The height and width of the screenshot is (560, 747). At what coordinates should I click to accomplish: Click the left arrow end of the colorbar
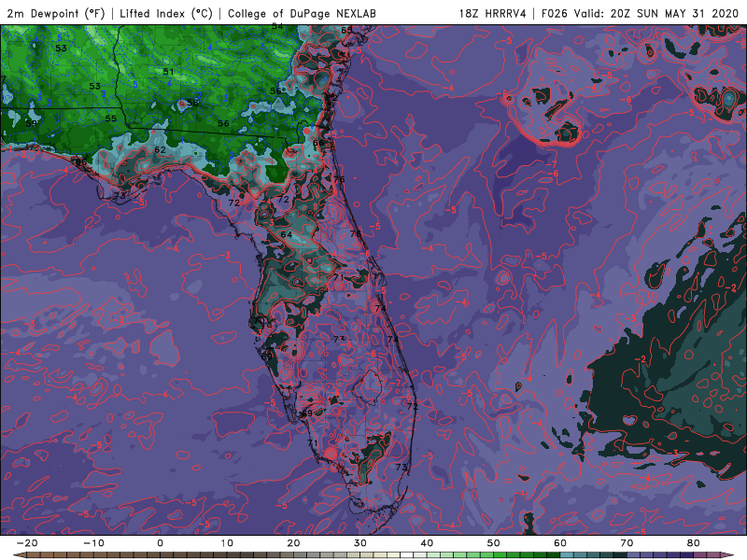point(19,555)
